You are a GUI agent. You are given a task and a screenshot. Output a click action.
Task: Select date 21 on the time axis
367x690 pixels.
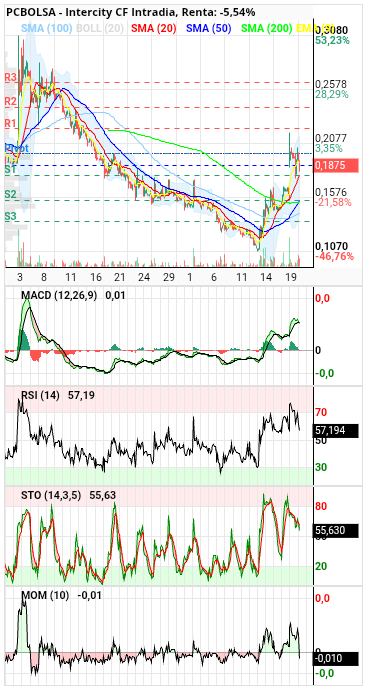(x=119, y=278)
